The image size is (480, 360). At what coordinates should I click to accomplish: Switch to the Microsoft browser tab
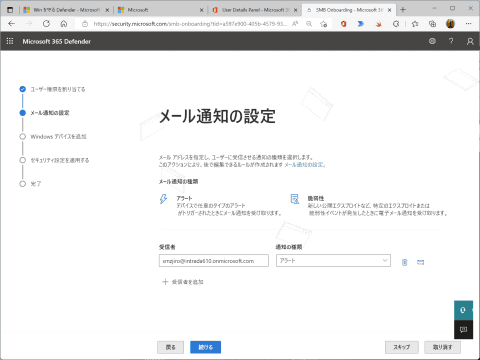(161, 10)
